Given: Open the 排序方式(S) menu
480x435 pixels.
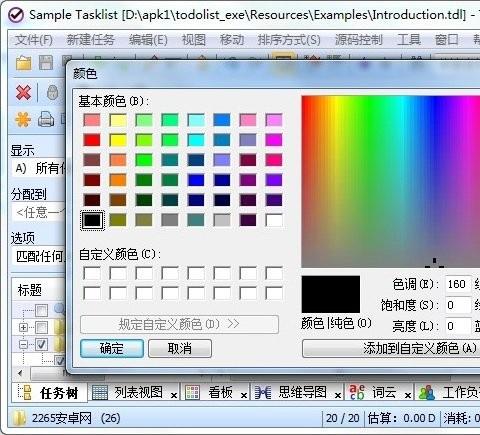Looking at the screenshot, I should pyautogui.click(x=289, y=40).
